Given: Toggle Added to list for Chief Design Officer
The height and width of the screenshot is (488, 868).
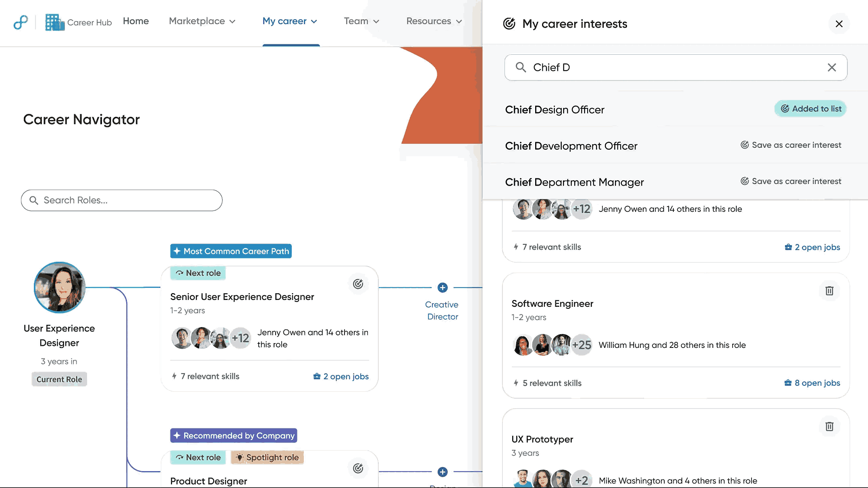Looking at the screenshot, I should [x=810, y=109].
